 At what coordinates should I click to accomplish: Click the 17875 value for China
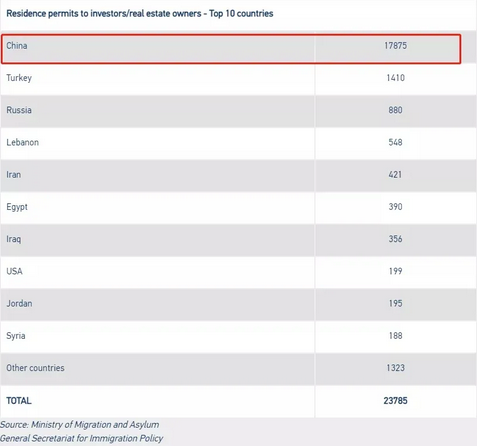click(395, 45)
